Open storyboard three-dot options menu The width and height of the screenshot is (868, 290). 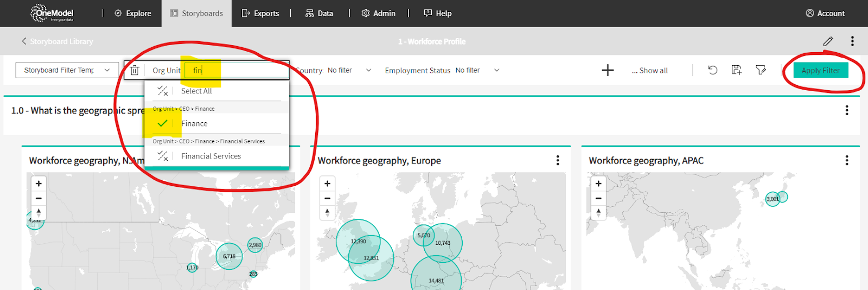[852, 41]
